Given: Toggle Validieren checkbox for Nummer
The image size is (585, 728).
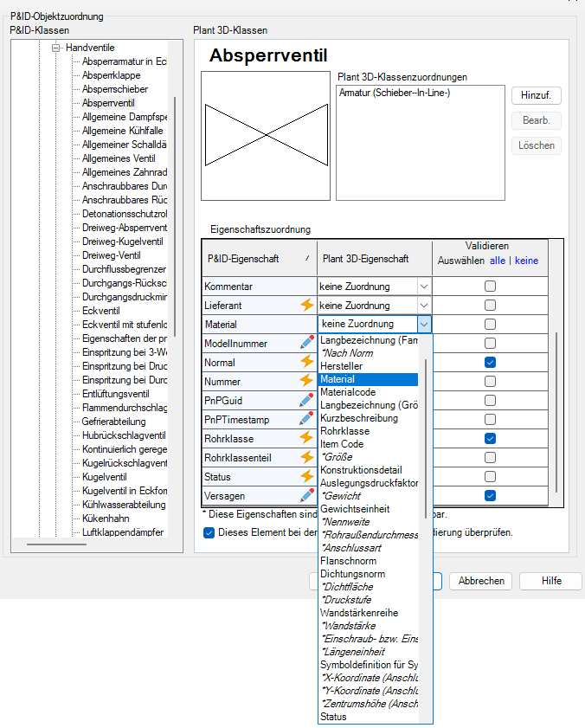Looking at the screenshot, I should 490,381.
